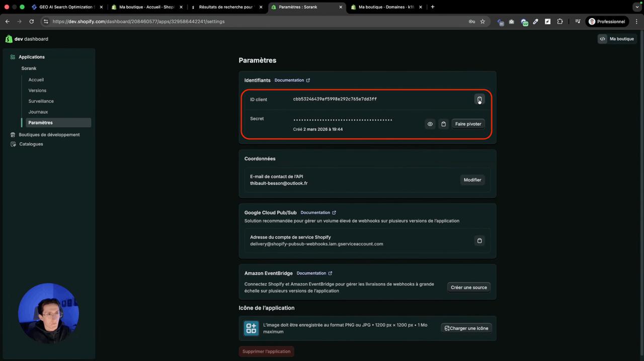The image size is (644, 361).
Task: Open the Professionnel profile menu
Action: pos(607,22)
